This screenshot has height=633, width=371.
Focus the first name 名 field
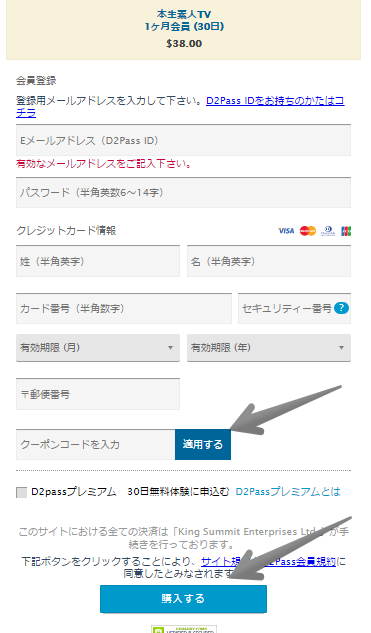(269, 261)
